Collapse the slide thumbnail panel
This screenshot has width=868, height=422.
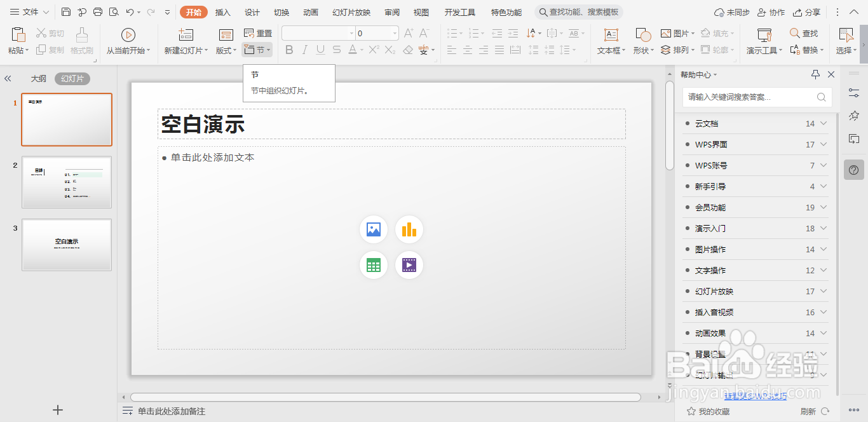pos(8,79)
